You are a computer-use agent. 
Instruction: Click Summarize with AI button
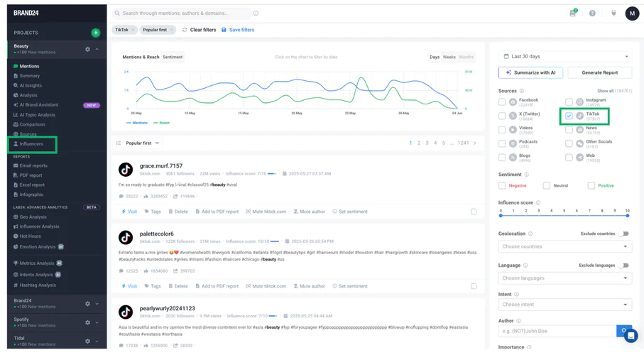(530, 72)
